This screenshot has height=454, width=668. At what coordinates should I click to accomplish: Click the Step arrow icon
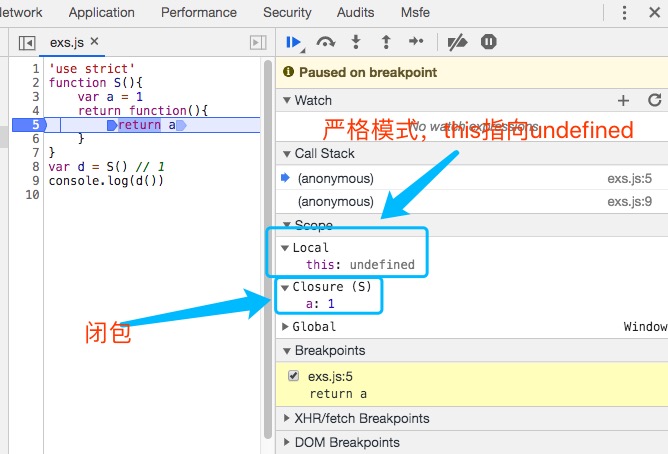(x=416, y=42)
